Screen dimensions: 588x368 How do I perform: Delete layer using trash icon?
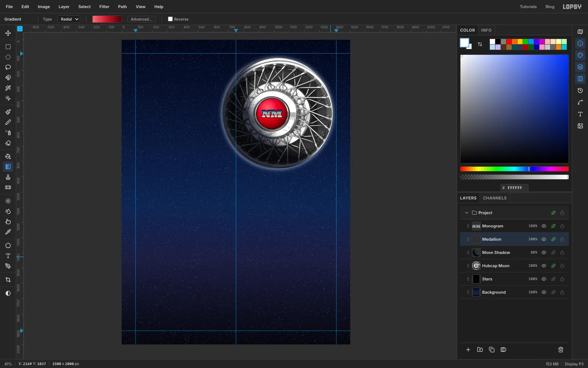click(x=561, y=350)
